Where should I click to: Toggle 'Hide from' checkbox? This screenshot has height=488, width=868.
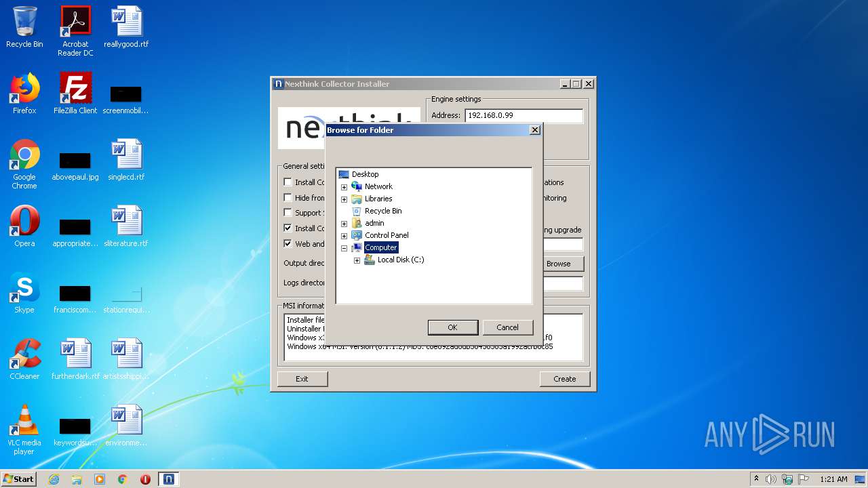click(x=288, y=197)
